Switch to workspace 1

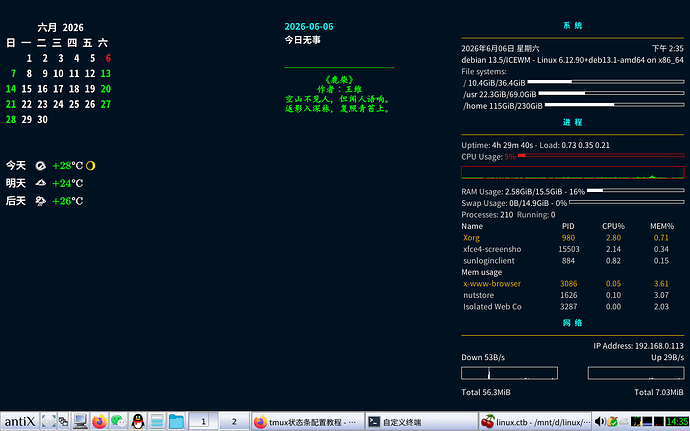[203, 421]
